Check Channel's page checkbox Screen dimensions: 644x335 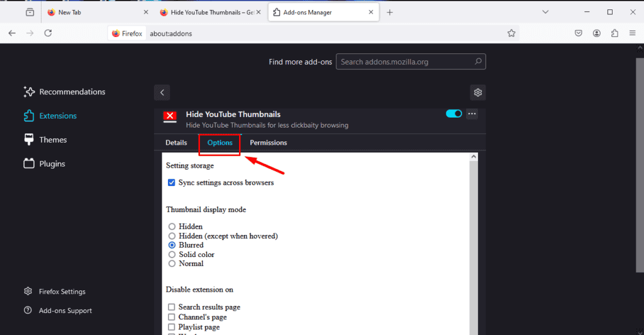171,317
